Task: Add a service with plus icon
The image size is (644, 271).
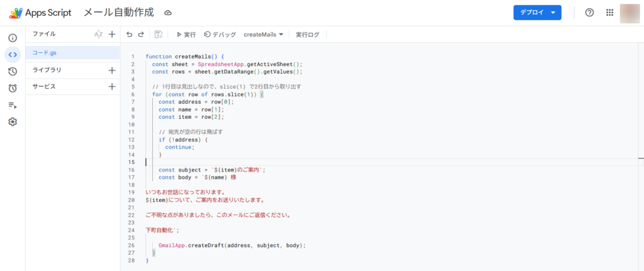Action: (x=112, y=87)
